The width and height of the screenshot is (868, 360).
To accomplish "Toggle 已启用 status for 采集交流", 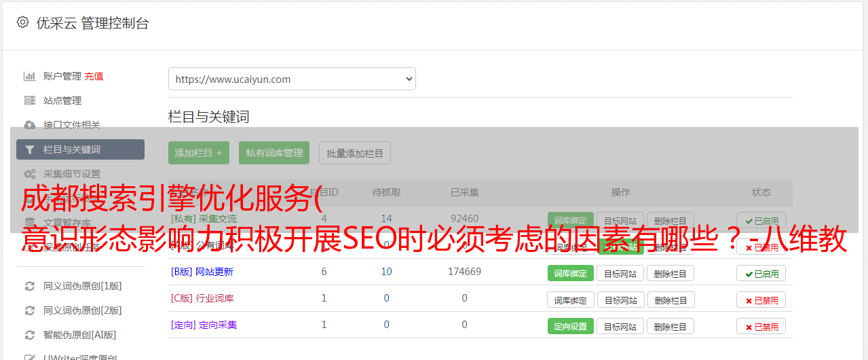I will (761, 220).
